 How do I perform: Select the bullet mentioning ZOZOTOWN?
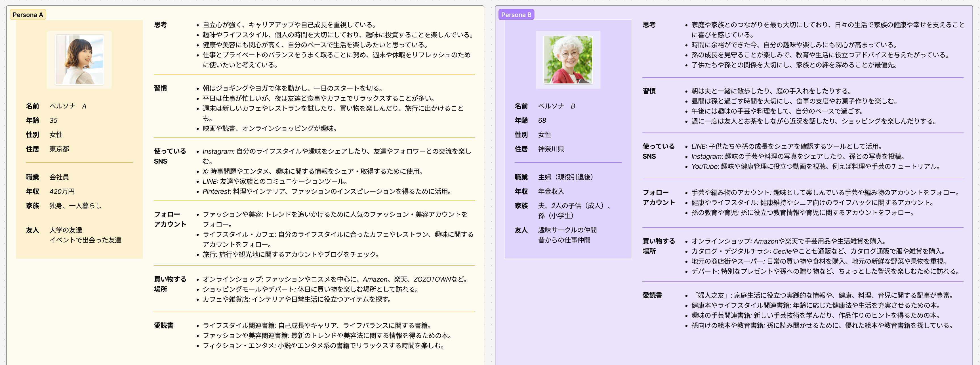(x=336, y=279)
